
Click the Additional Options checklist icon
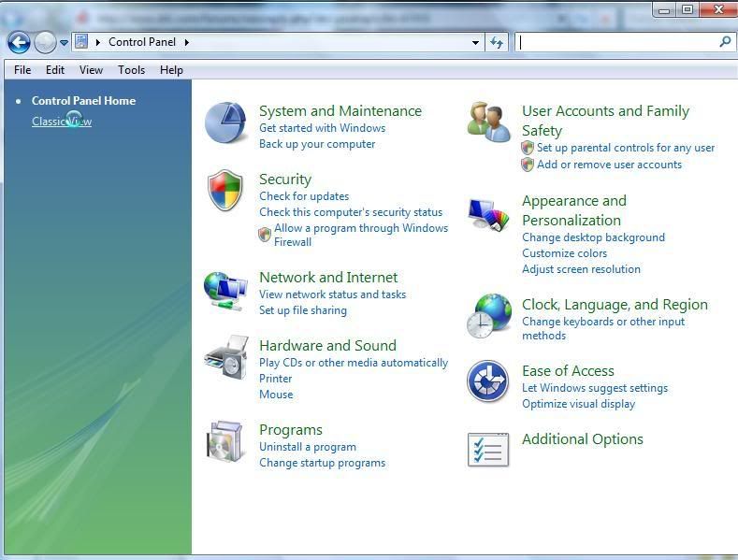(488, 450)
